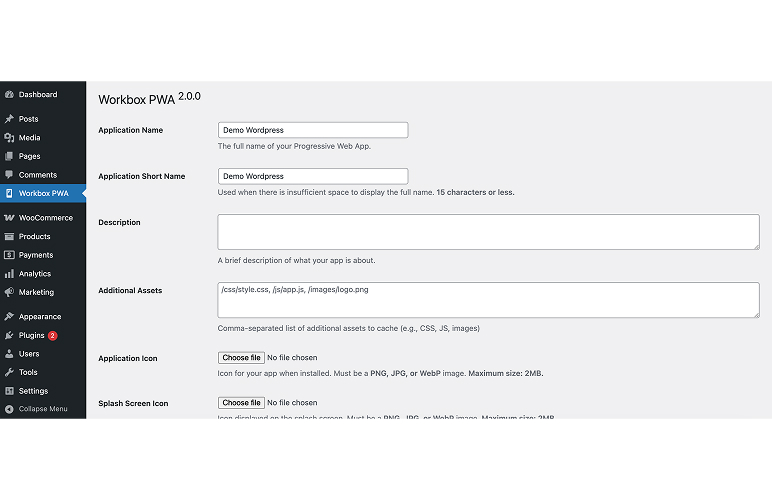The width and height of the screenshot is (772, 500).
Task: Click the Media library icon
Action: point(9,138)
